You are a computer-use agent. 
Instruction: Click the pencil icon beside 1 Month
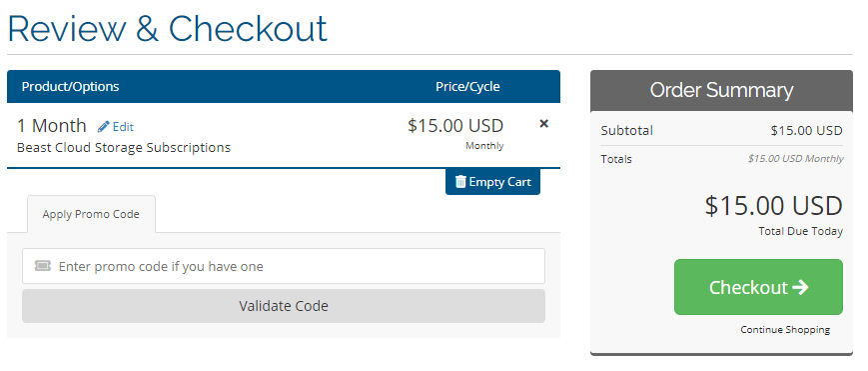point(104,127)
